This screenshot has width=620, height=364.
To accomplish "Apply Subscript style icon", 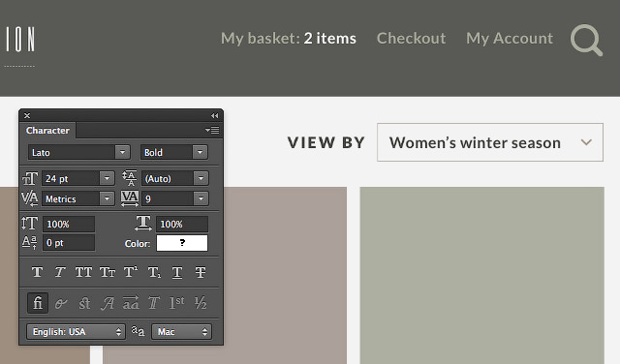I will pyautogui.click(x=154, y=272).
